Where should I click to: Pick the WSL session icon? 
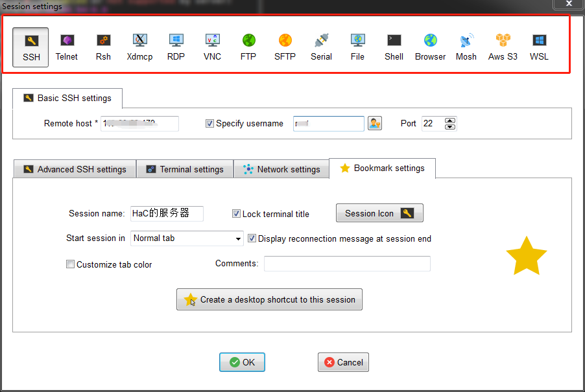point(539,47)
